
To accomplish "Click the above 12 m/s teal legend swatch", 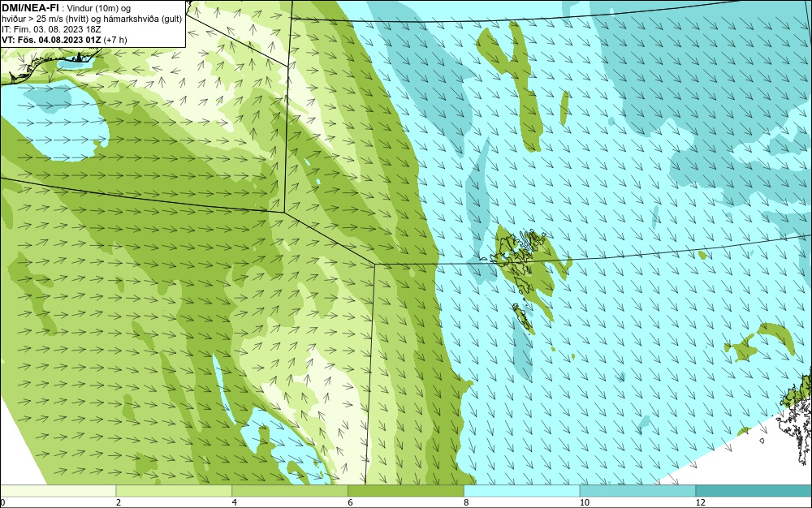I will click(754, 491).
